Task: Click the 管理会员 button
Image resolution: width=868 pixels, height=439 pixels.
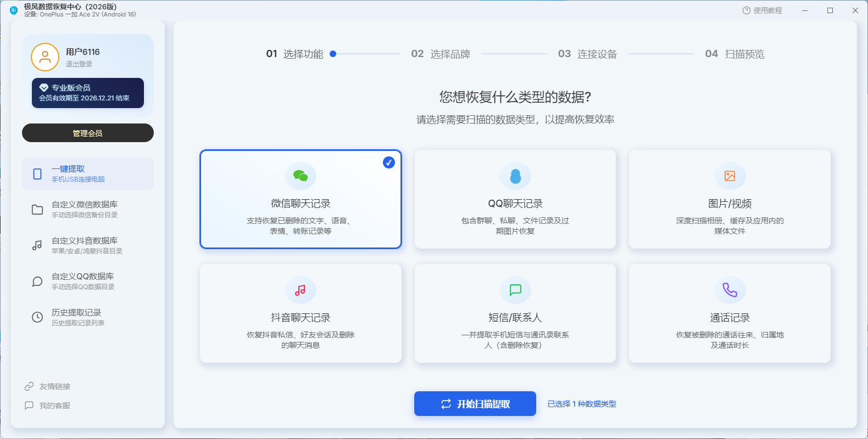Action: tap(88, 133)
